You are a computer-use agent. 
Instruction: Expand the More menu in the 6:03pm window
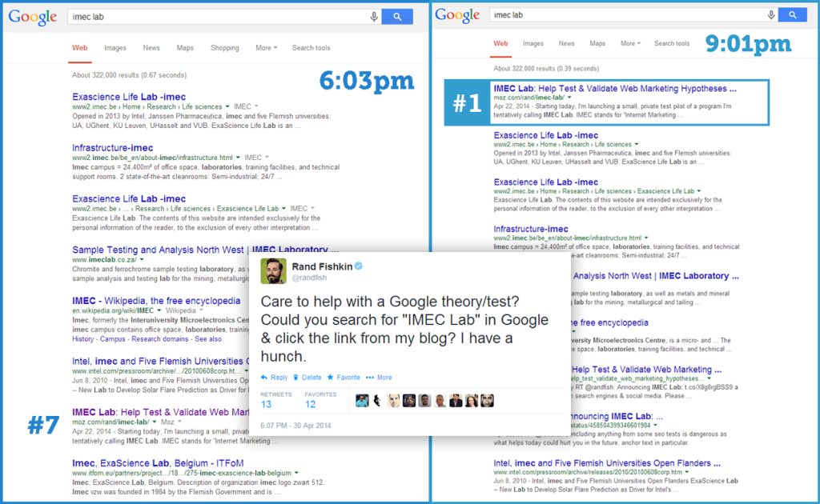coord(266,47)
